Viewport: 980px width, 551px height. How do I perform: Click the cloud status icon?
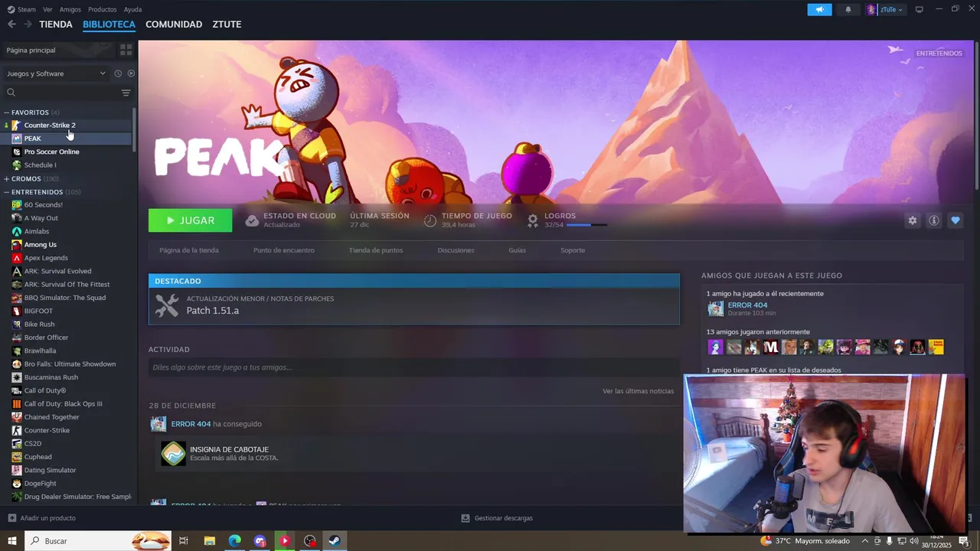252,220
